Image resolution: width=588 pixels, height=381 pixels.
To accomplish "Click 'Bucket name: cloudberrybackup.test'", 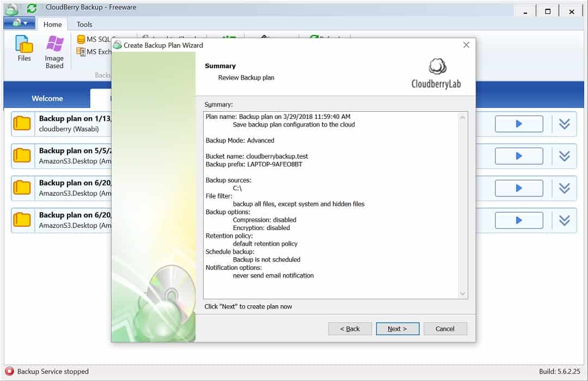I will point(257,156).
